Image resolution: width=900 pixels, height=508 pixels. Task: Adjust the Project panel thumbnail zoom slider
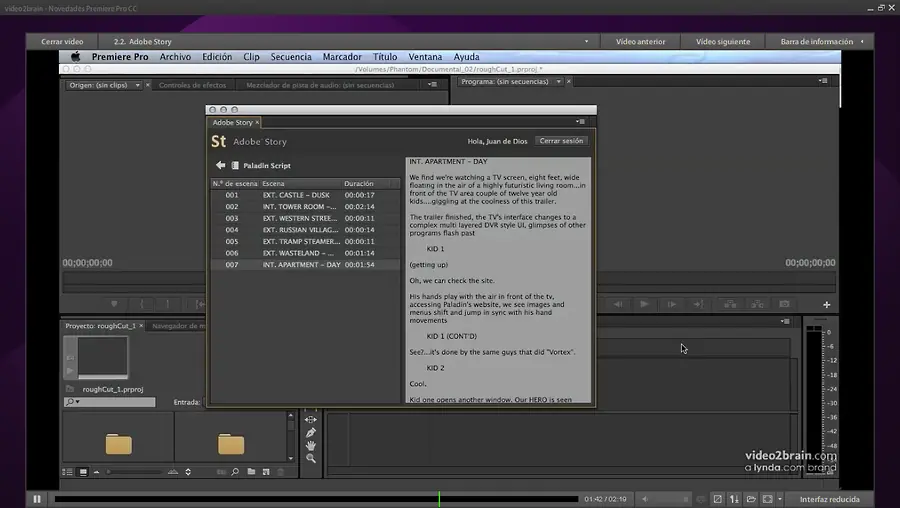click(133, 472)
